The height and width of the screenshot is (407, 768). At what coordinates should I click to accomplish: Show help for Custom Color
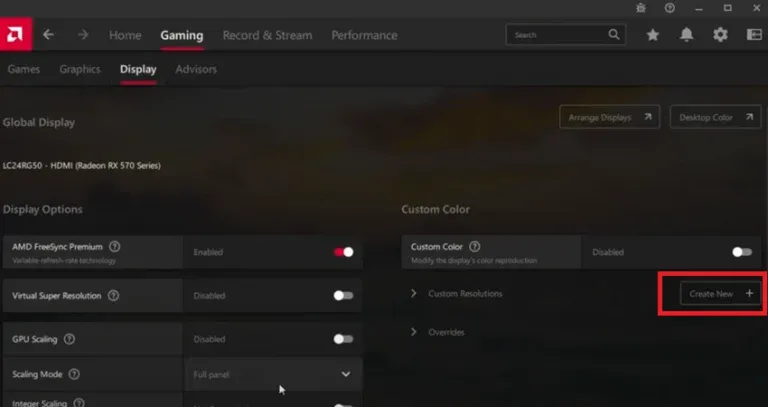pos(475,246)
